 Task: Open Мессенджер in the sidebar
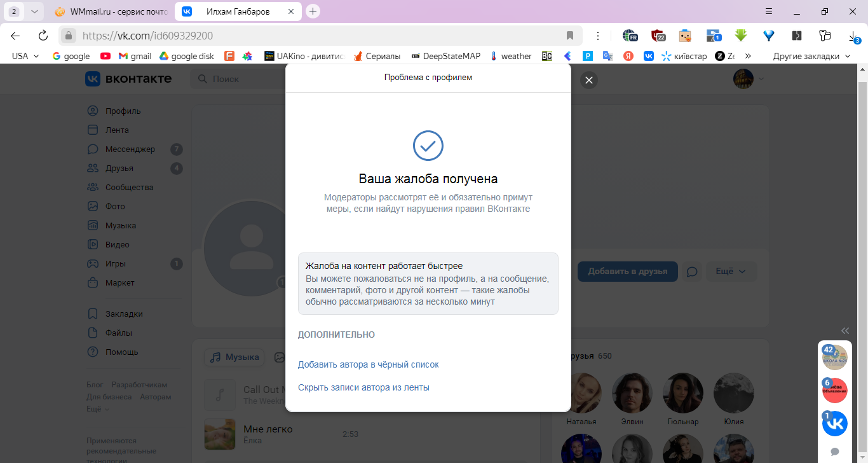[x=130, y=149]
